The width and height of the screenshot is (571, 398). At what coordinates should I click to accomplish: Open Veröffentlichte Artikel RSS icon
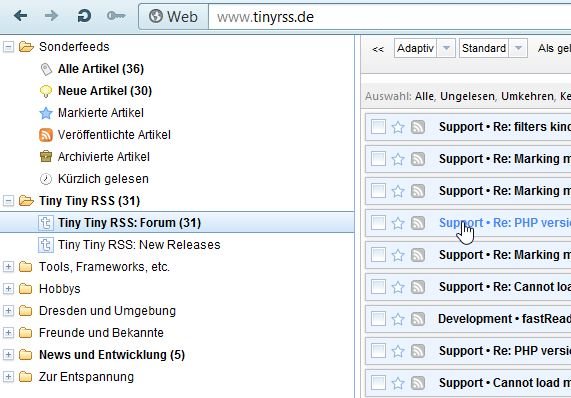click(x=46, y=135)
